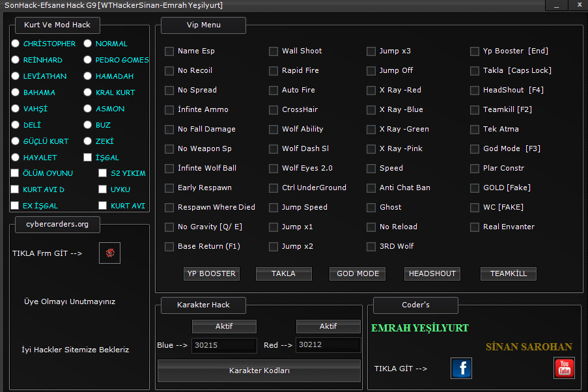Click the TEAMKİLL button
Viewport: 588px width, 392px height.
tap(509, 273)
